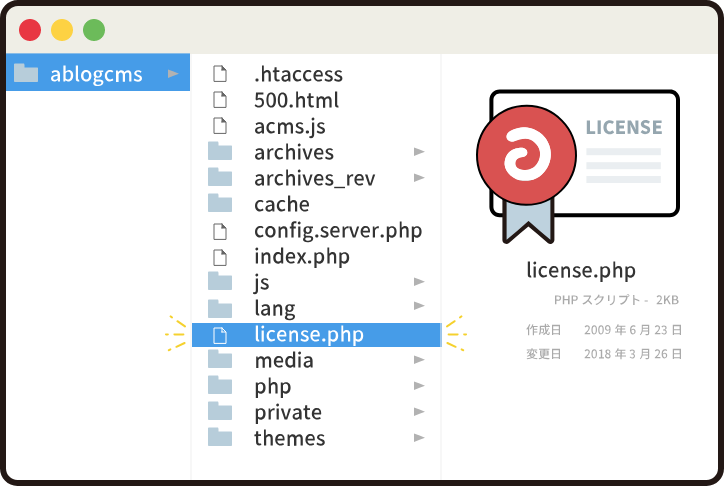The image size is (724, 486).
Task: Expand the archives_rev folder arrow
Action: [x=419, y=178]
